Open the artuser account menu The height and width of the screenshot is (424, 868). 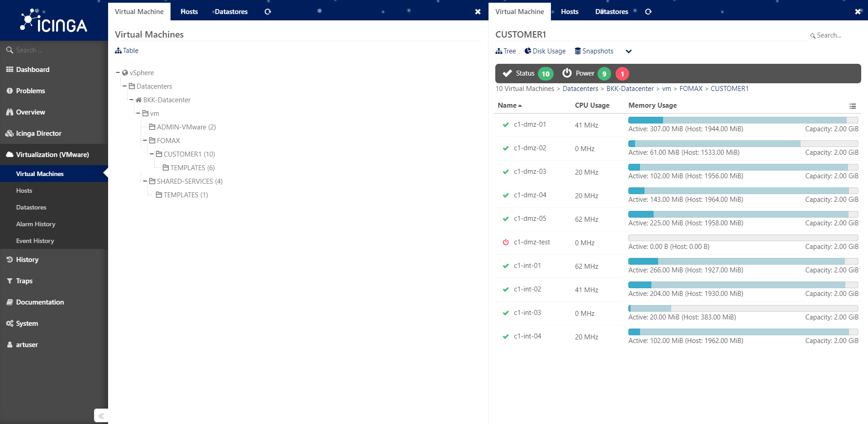point(27,345)
